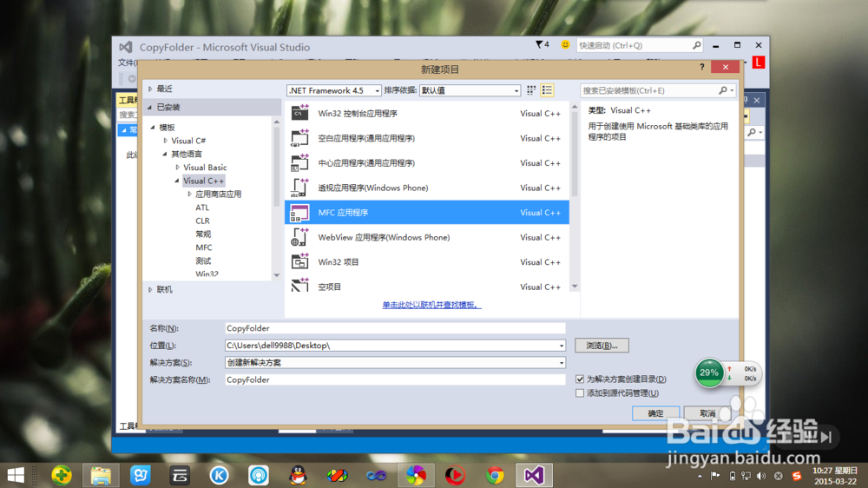Click template list vertical scrollbar thumb

pos(575,154)
